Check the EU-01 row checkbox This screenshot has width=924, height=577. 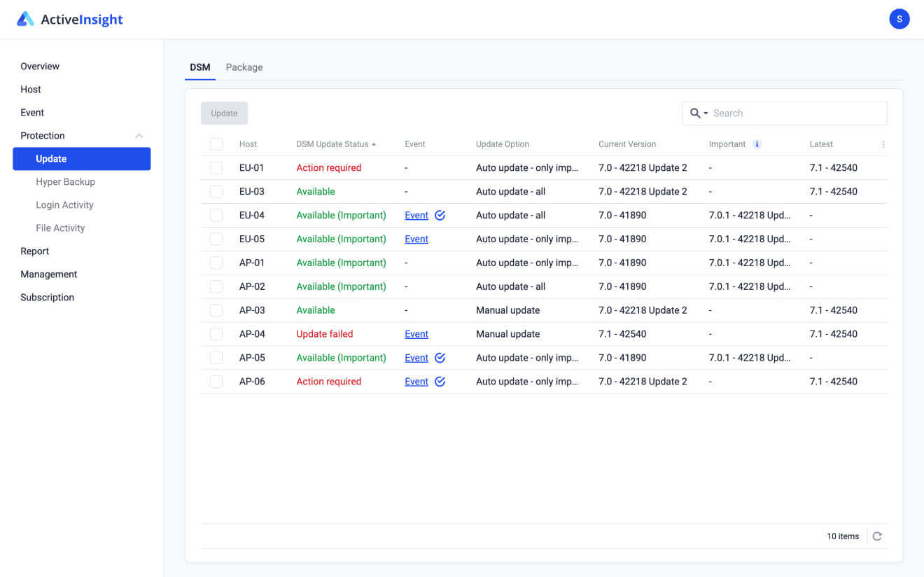(x=216, y=167)
